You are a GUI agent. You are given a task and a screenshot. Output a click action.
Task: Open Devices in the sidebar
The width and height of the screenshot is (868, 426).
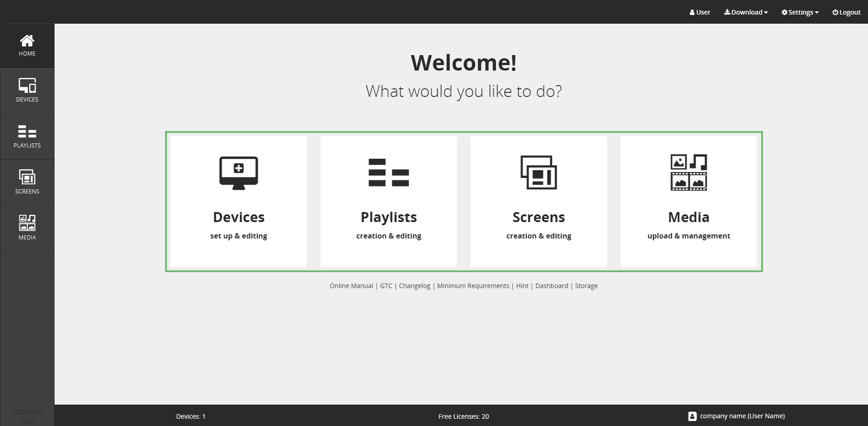click(27, 91)
